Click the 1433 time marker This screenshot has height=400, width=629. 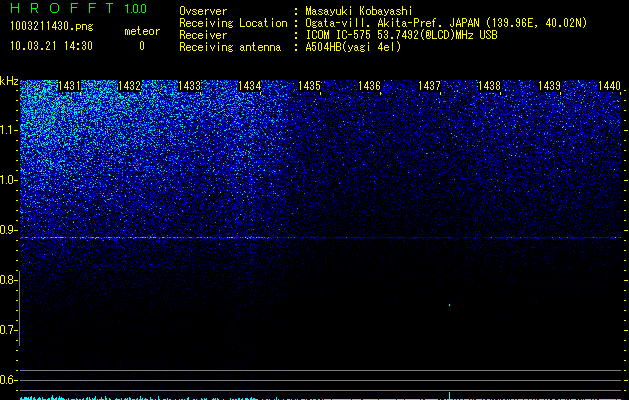click(x=189, y=86)
